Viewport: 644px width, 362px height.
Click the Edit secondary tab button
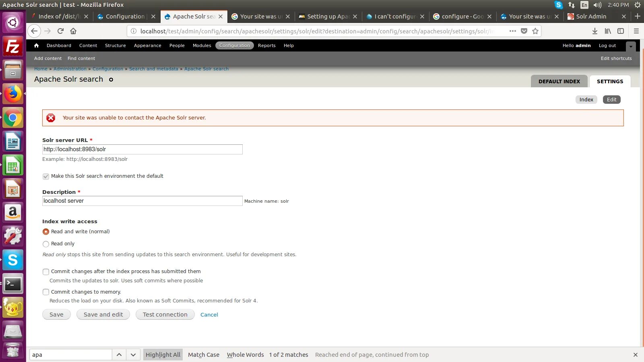[611, 100]
